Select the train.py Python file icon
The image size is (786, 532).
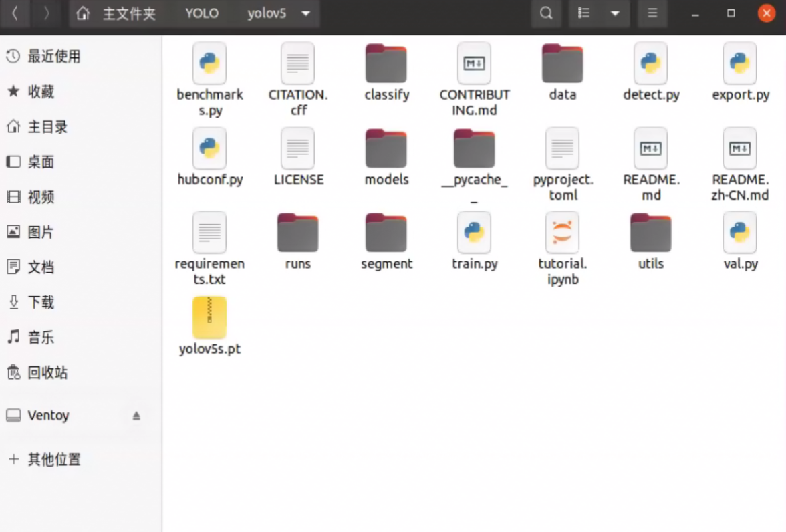coord(475,233)
